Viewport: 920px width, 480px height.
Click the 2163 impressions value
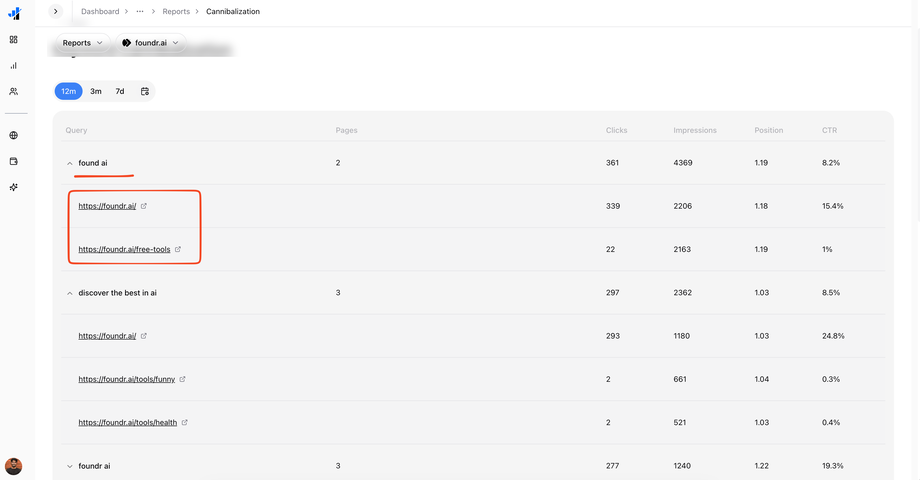coord(682,249)
